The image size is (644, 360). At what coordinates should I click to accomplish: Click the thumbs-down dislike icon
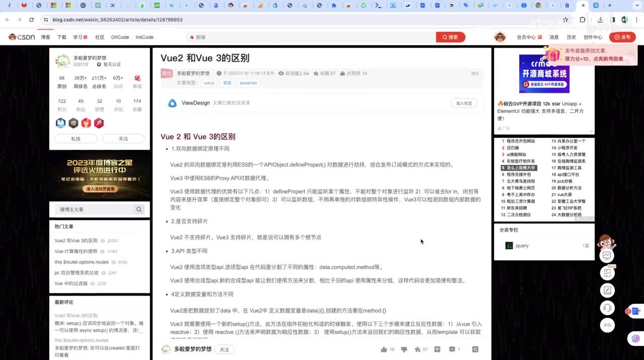pos(404,349)
